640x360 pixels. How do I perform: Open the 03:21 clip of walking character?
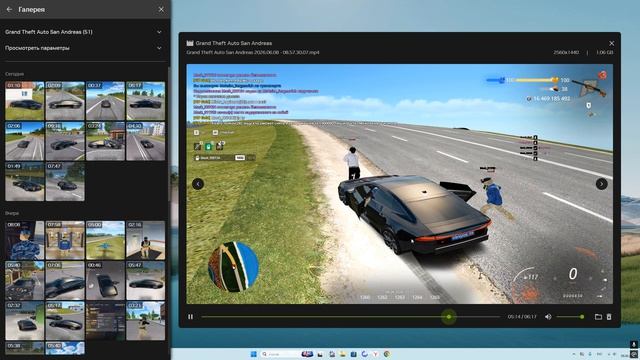(146, 321)
